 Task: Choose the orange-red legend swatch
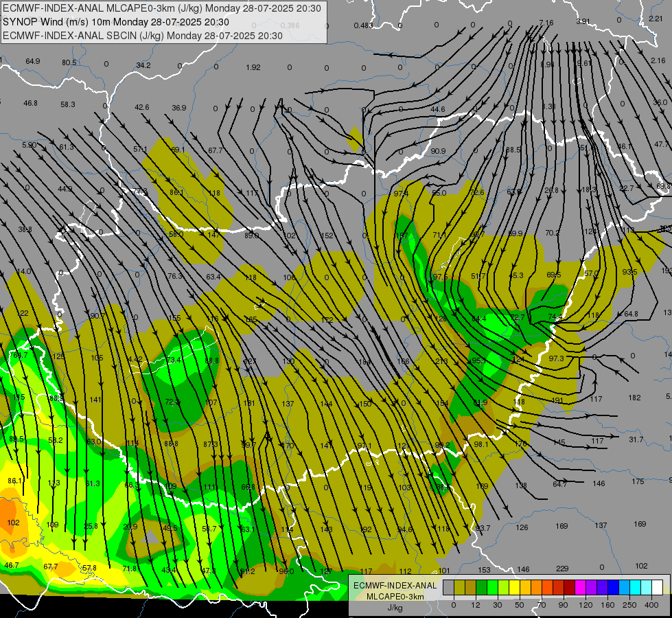click(548, 587)
